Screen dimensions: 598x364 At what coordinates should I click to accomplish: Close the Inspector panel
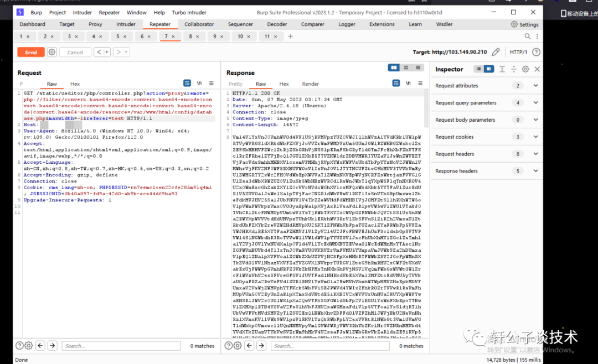point(537,69)
